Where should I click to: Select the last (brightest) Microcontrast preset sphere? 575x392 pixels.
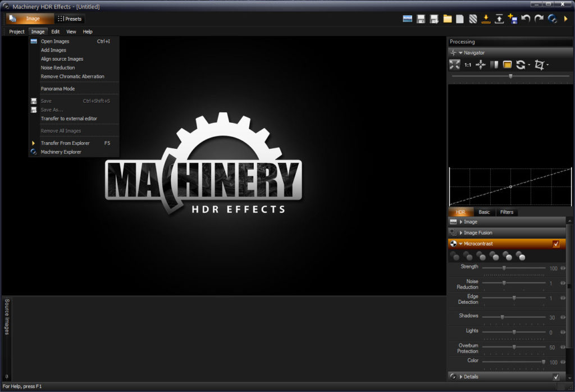[x=521, y=256]
